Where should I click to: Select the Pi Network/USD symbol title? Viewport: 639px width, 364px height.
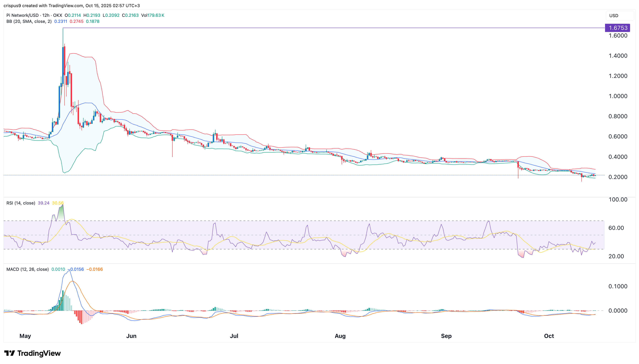click(23, 15)
